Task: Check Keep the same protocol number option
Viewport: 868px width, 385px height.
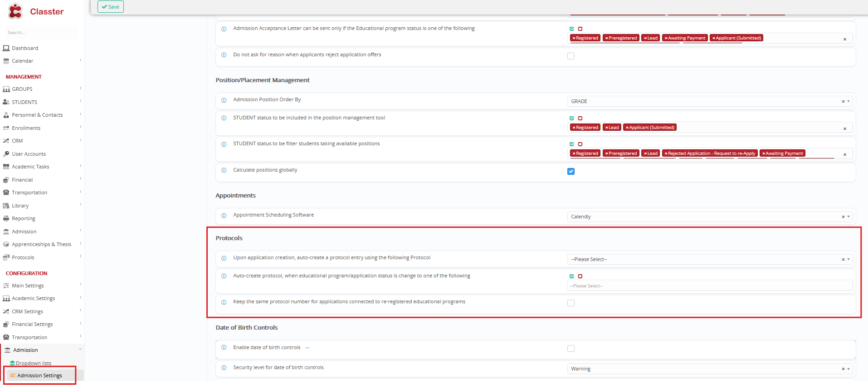Action: tap(571, 303)
